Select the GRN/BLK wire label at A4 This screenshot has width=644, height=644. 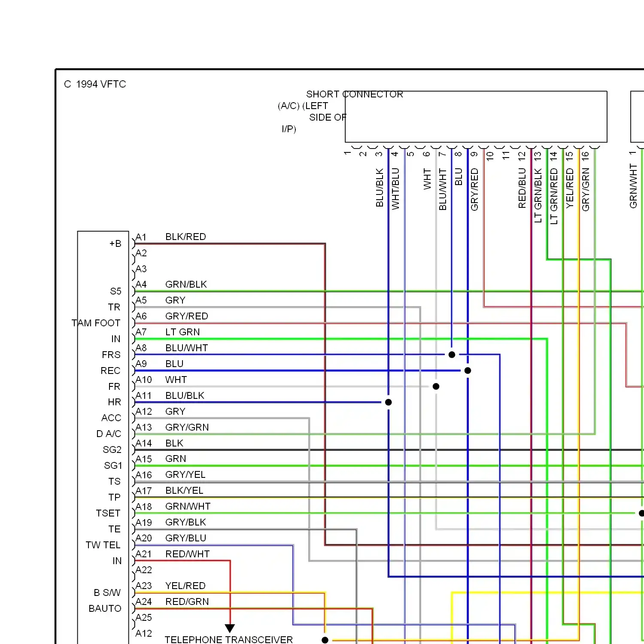[x=186, y=285]
